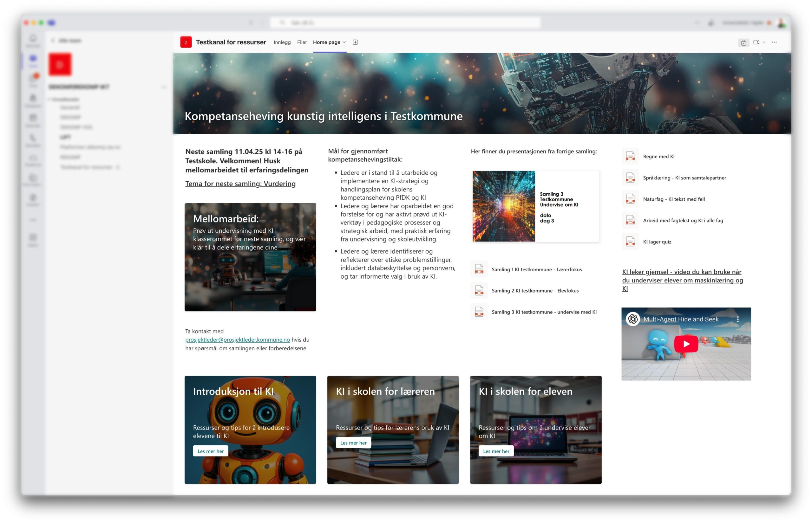Open the KI leker gjemsel video link
Image resolution: width=812 pixels, height=523 pixels.
[682, 280]
